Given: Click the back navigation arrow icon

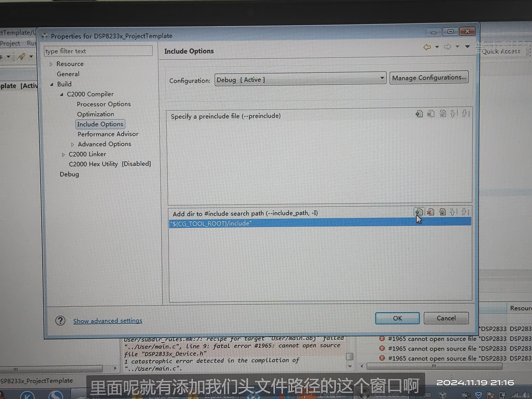Looking at the screenshot, I should (427, 47).
